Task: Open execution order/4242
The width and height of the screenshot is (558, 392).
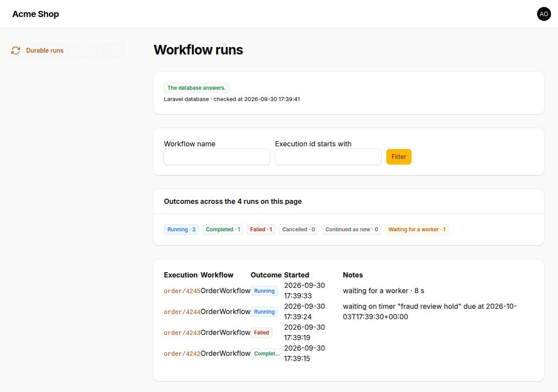Action: 182,354
